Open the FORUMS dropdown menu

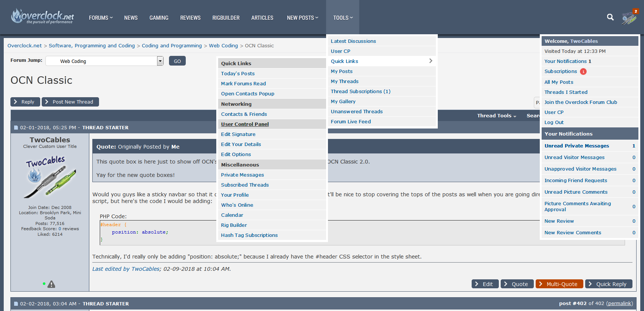(x=101, y=18)
